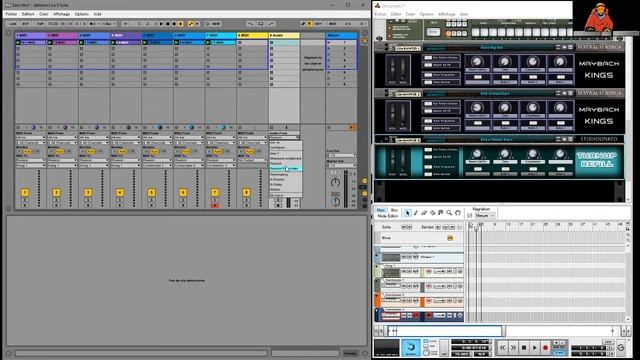Screen dimensions: 640x360
Task: Toggle the draw mode pencil icon
Action: 303,24
